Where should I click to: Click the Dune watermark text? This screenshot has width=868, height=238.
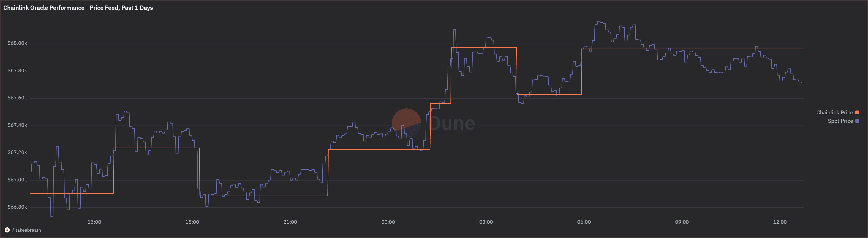coord(452,123)
